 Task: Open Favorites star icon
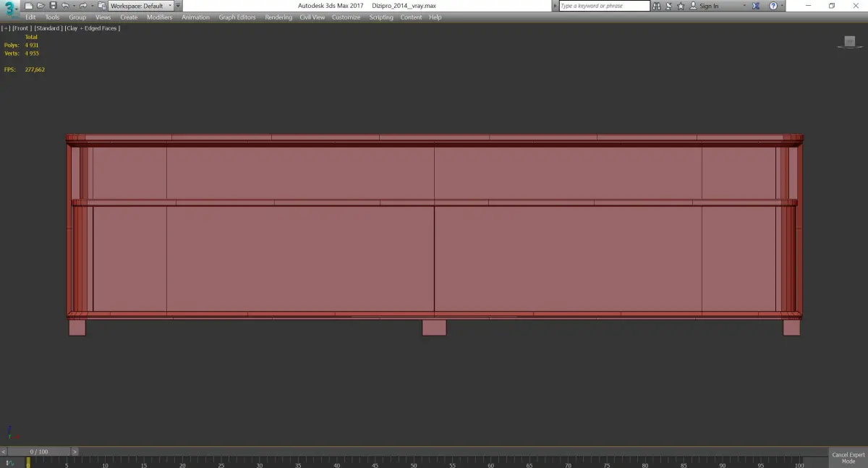click(x=681, y=6)
